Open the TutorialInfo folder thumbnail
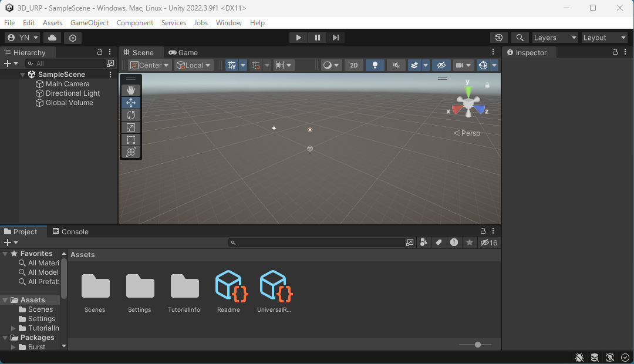This screenshot has height=364, width=634. [x=184, y=288]
